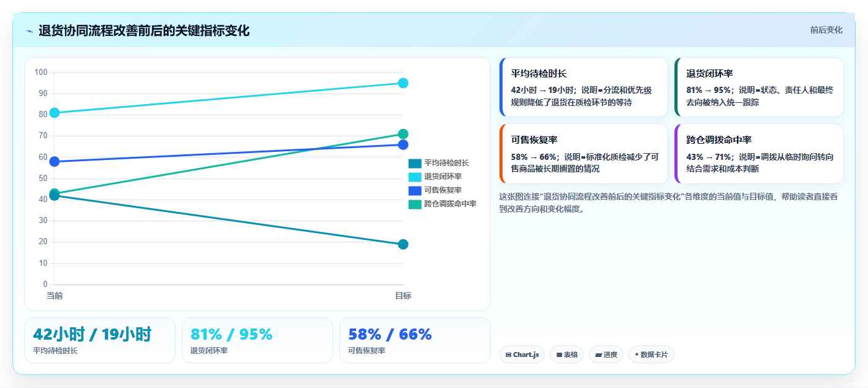The image size is (868, 388).
Task: Click 可售恢复率 data point at 目标
Action: point(403,144)
